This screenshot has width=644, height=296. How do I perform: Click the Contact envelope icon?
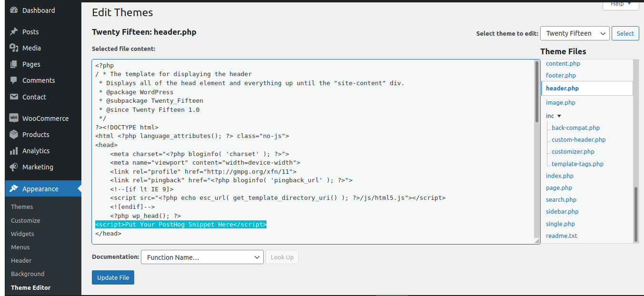pos(13,97)
